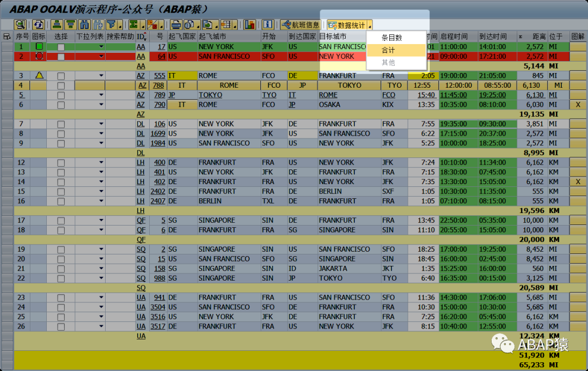Click the 图解 button in row 7
The height and width of the screenshot is (371, 588).
pyautogui.click(x=578, y=124)
